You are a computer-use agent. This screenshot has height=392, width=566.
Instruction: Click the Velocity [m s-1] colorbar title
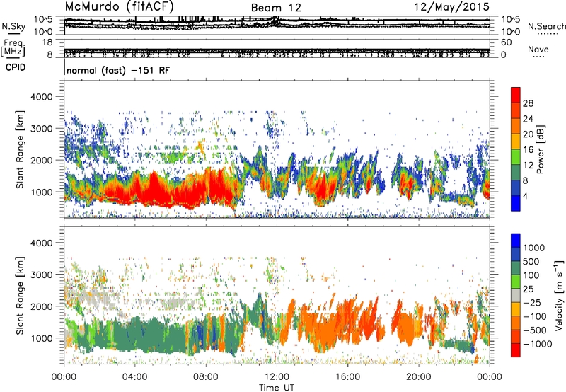[559, 295]
